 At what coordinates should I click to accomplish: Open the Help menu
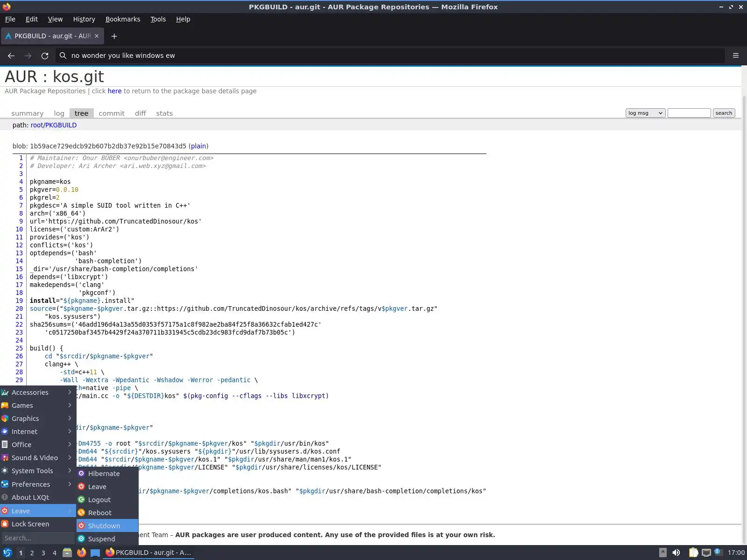tap(183, 19)
